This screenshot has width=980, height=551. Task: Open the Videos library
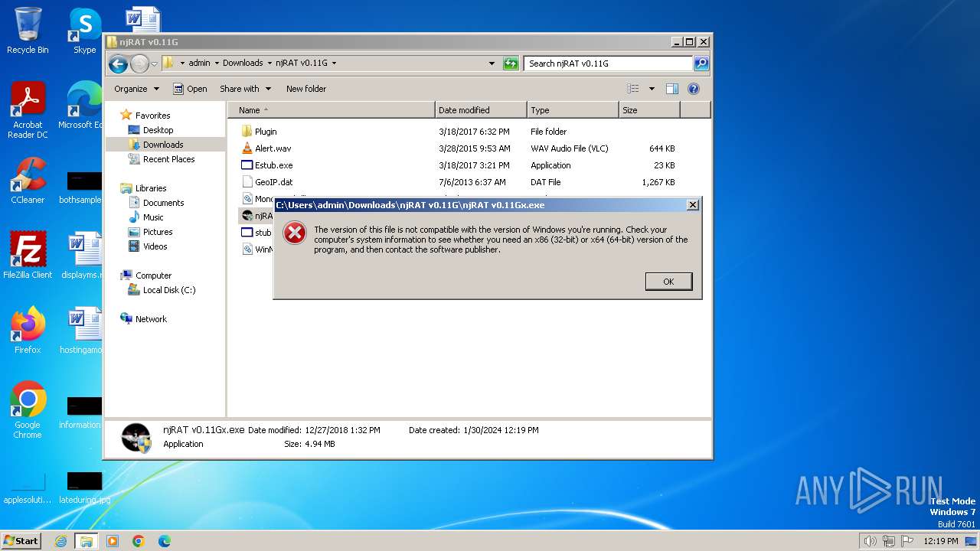point(155,246)
